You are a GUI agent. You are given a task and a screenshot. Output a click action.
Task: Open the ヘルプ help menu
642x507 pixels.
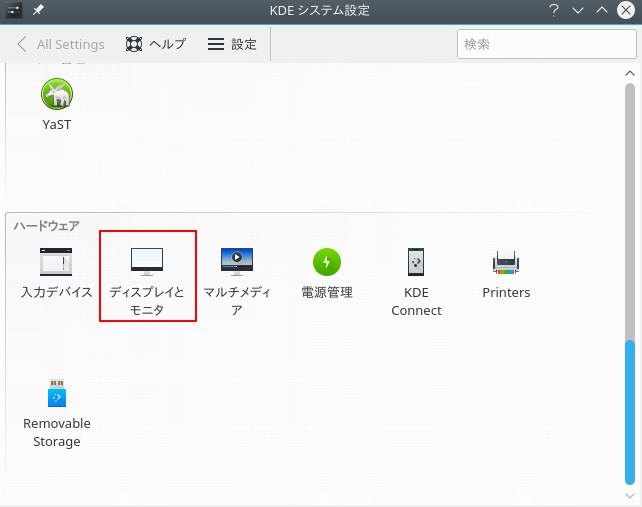point(156,44)
